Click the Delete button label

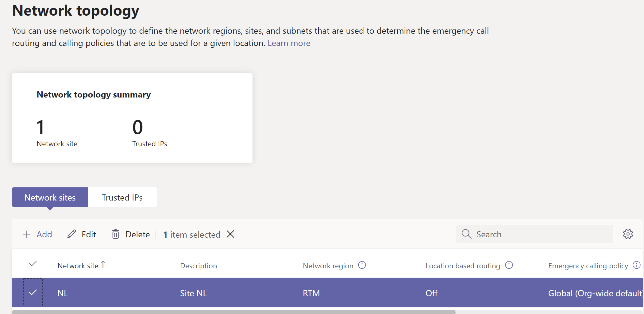(x=138, y=235)
